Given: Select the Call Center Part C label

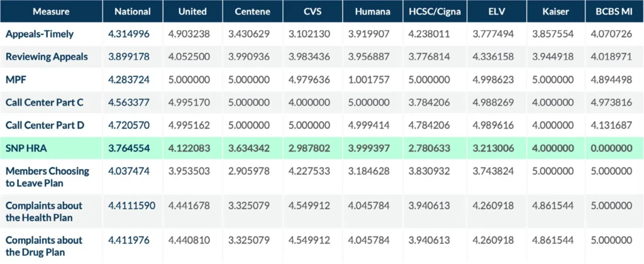Looking at the screenshot, I should (45, 102).
